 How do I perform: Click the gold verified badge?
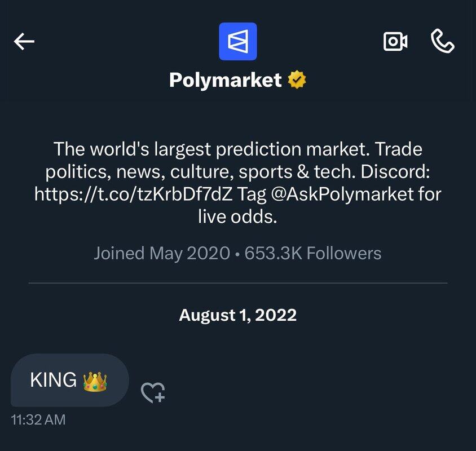coord(297,81)
